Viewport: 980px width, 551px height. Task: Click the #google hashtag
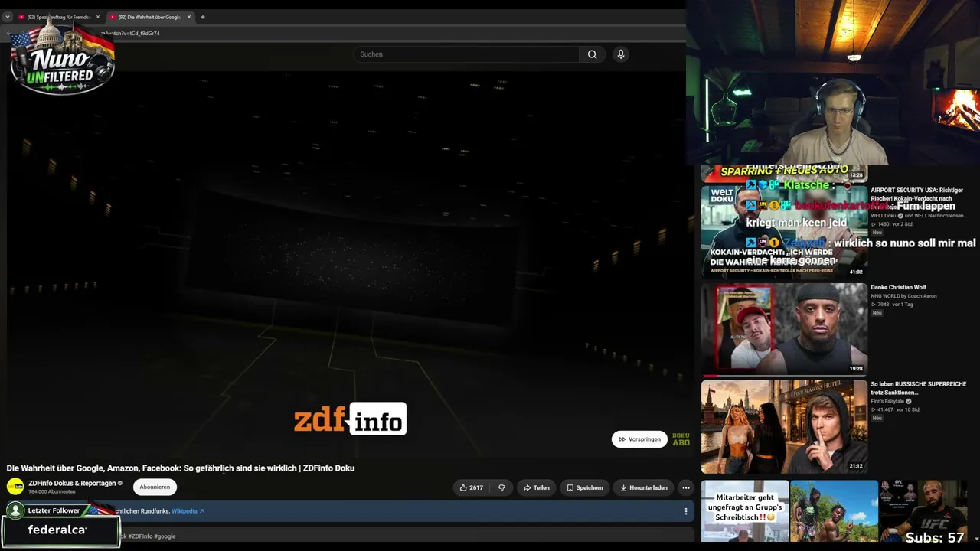coord(165,536)
